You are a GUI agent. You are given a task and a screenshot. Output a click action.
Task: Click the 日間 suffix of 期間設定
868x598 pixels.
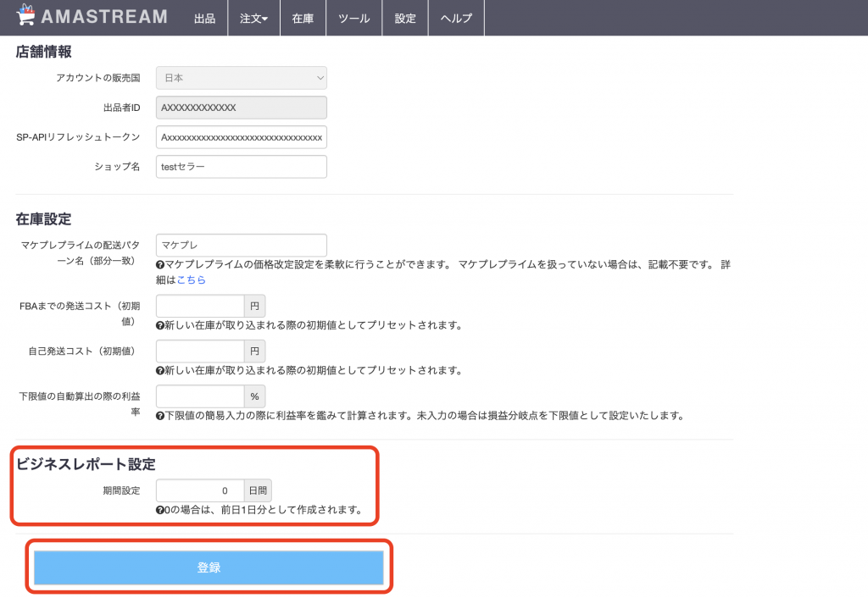coord(258,490)
